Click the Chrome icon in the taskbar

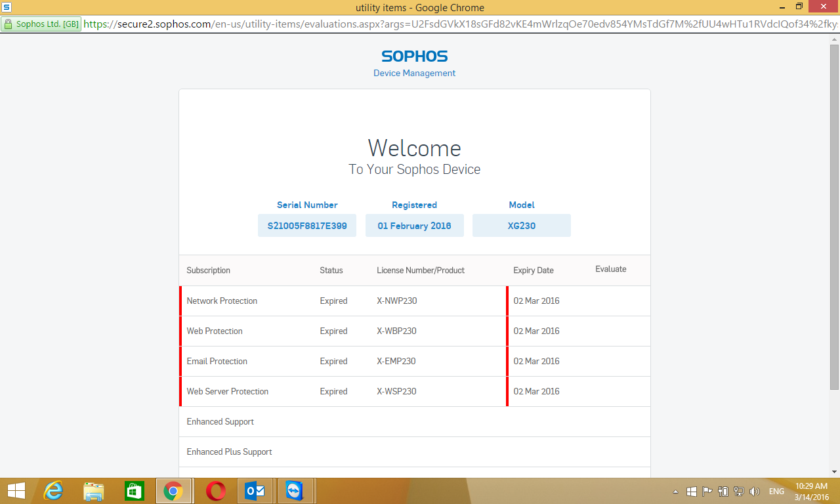point(174,491)
